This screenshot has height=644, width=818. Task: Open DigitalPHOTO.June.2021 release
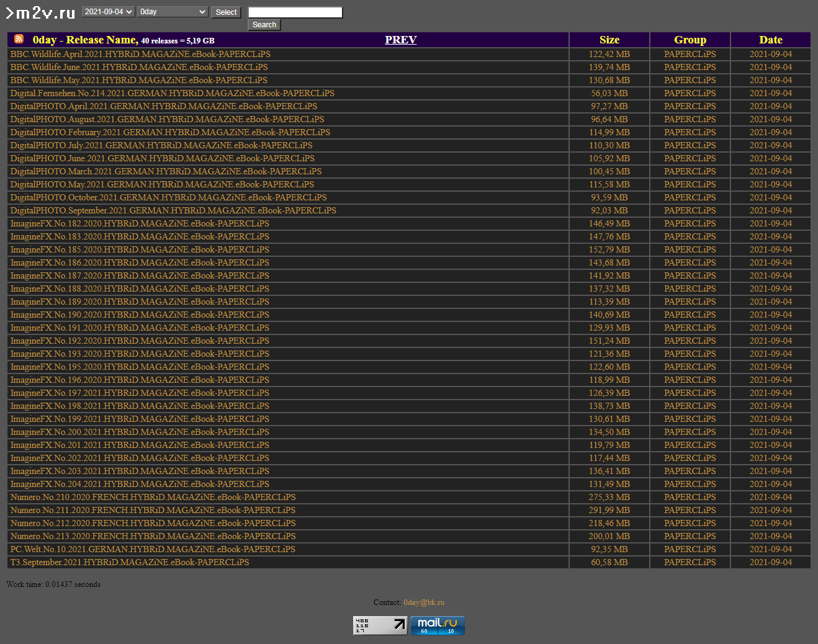pyautogui.click(x=163, y=158)
